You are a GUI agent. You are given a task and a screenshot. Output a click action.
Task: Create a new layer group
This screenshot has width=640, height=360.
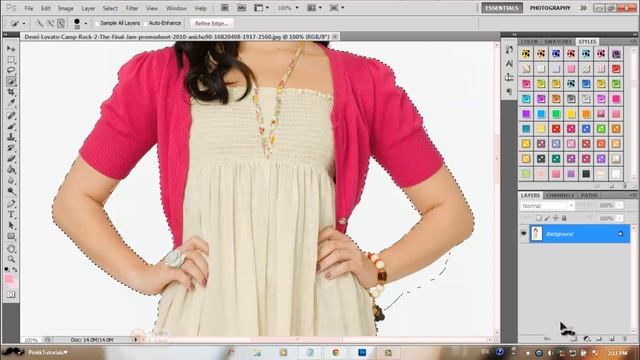coord(599,338)
